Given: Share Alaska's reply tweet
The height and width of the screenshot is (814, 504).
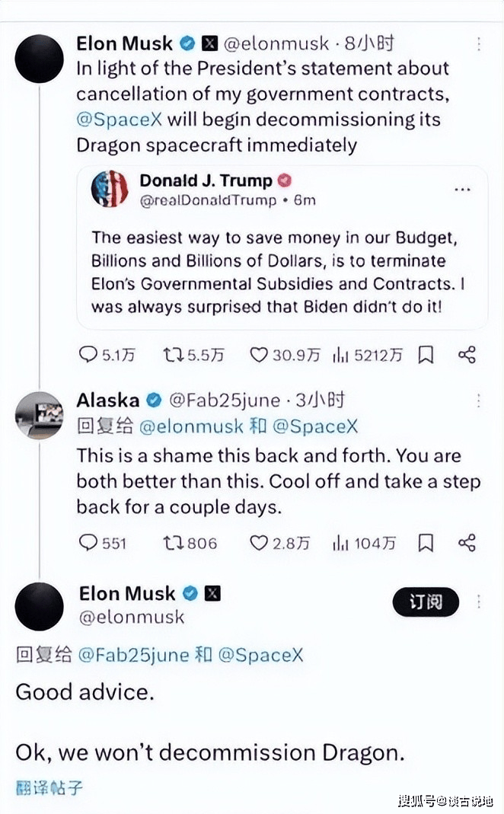Looking at the screenshot, I should pos(467,543).
